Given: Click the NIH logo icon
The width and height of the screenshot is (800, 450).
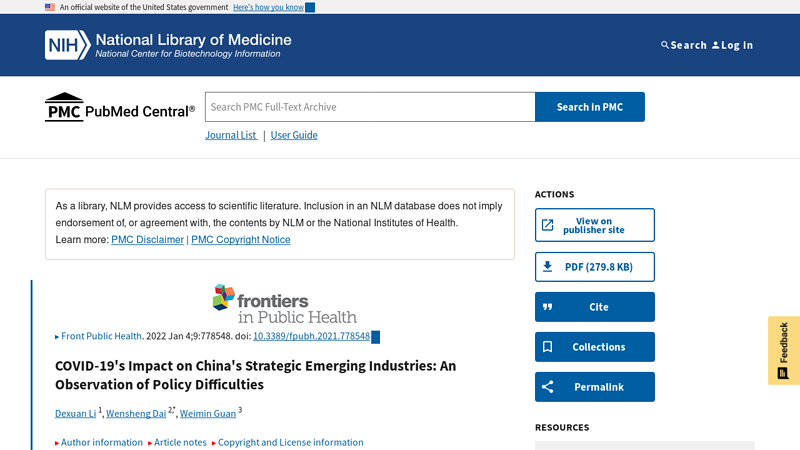Looking at the screenshot, I should click(x=66, y=45).
